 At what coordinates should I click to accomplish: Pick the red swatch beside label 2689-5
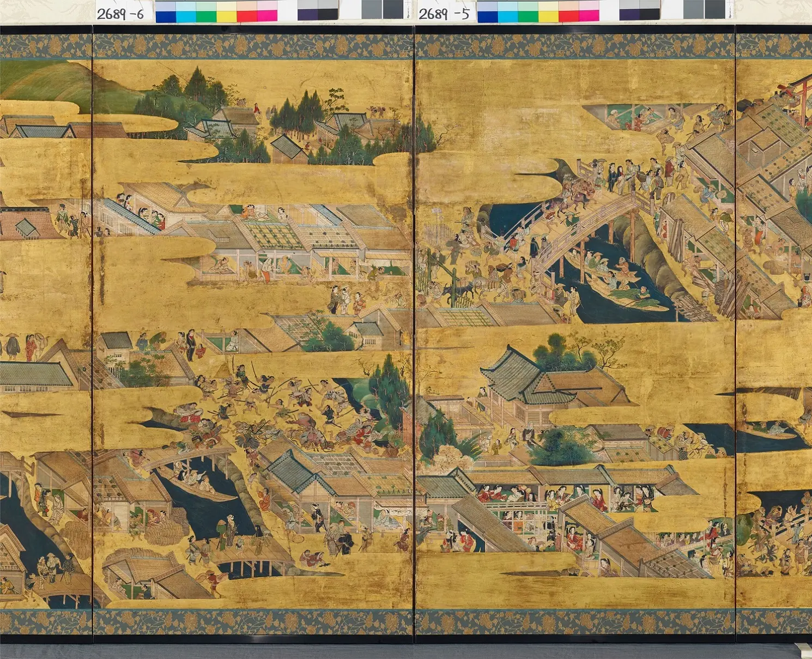click(x=568, y=11)
